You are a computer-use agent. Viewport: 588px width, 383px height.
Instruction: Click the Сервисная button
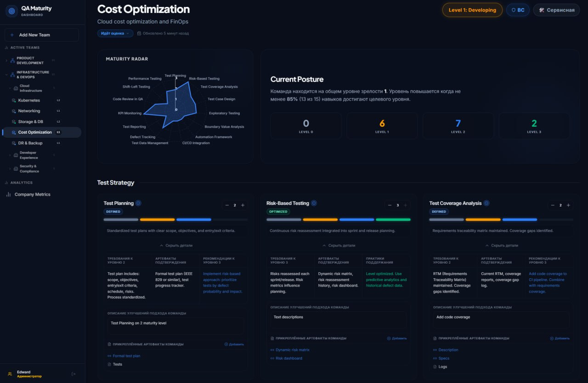pos(556,10)
